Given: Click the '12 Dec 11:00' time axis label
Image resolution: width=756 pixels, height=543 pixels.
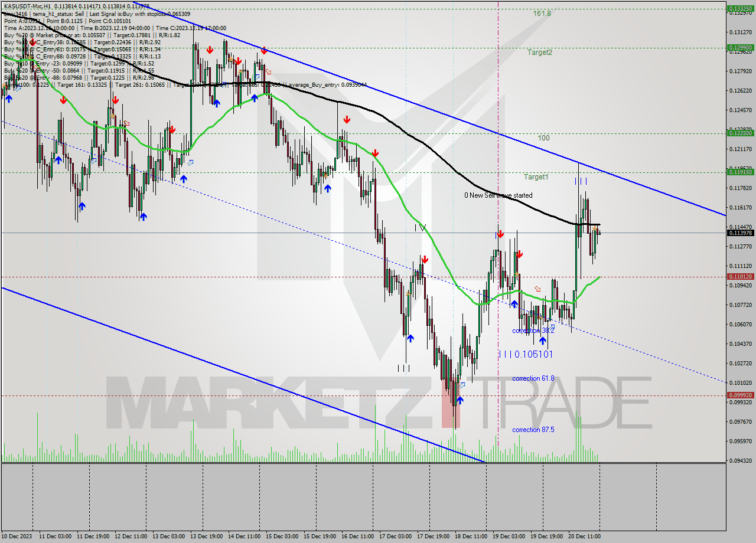Looking at the screenshot, I should pyautogui.click(x=131, y=537).
